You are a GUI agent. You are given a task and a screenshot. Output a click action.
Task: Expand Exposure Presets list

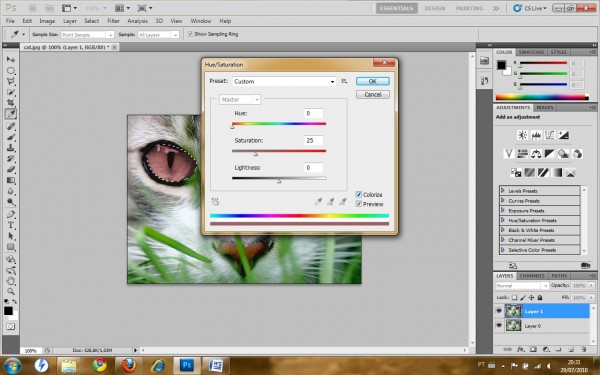coord(503,210)
